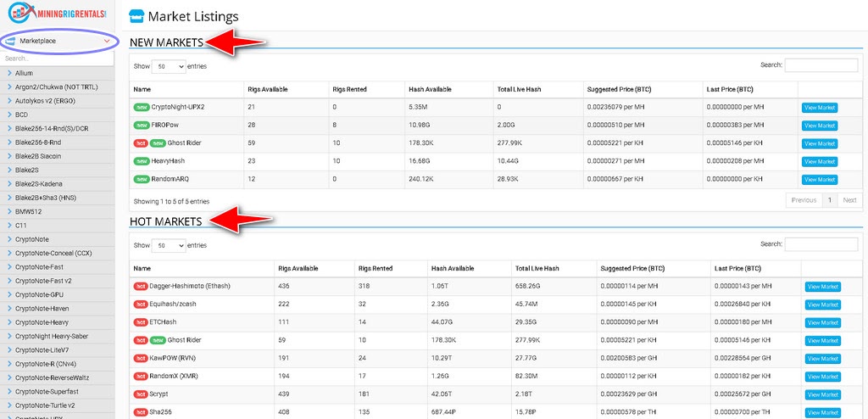Image resolution: width=868 pixels, height=419 pixels.
Task: Open the Marketplace dropdown in sidebar
Action: 58,41
